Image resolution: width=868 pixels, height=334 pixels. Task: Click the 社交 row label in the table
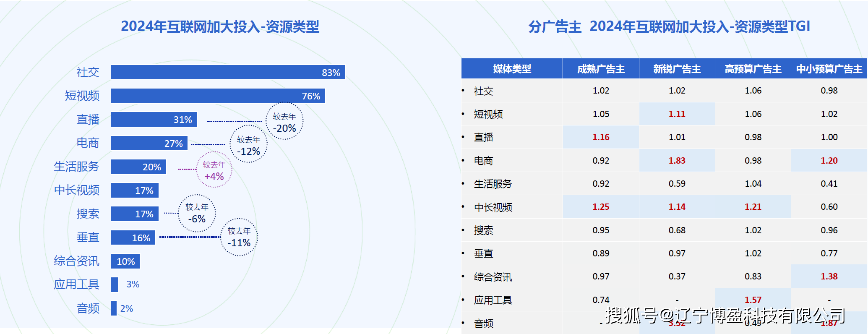[x=483, y=91]
